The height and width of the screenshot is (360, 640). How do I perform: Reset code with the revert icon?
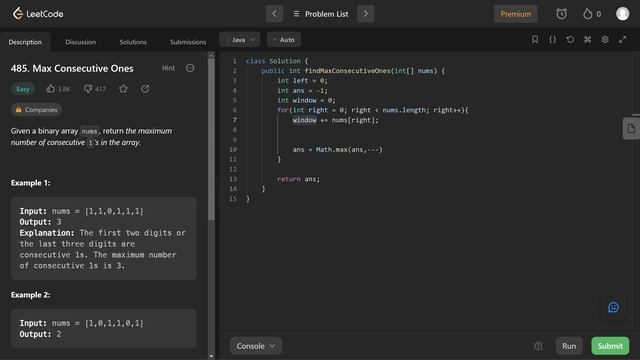(x=570, y=39)
